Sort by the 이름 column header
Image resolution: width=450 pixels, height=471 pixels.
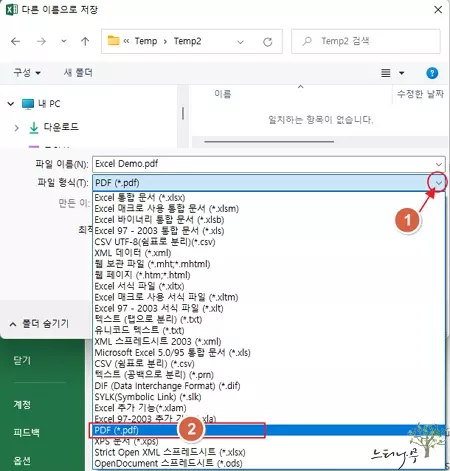pyautogui.click(x=223, y=94)
